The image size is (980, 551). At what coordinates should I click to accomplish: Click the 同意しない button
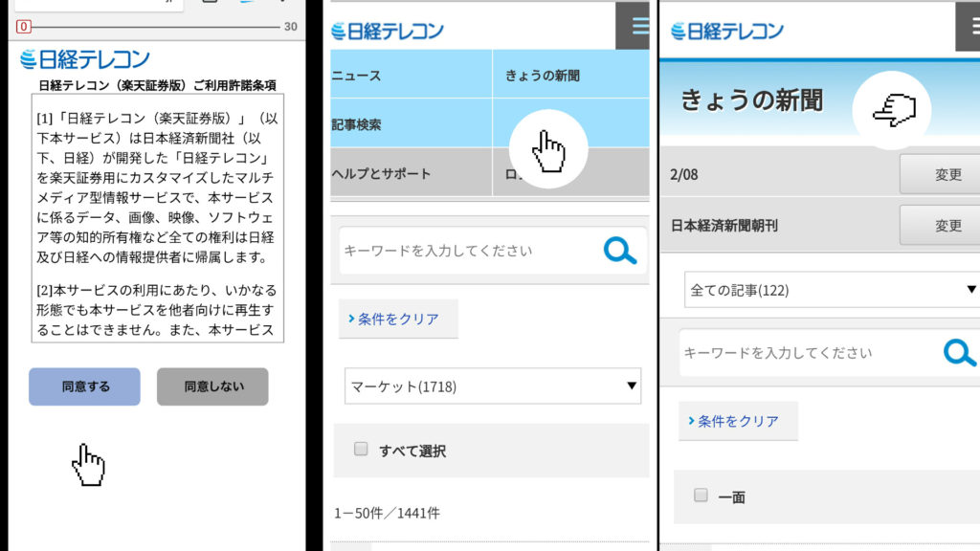[x=212, y=386]
